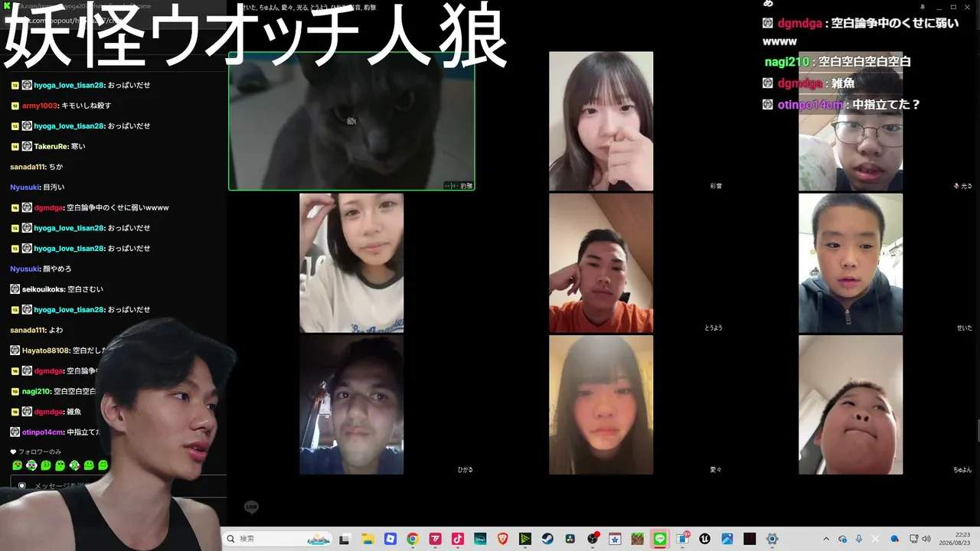Click the seventh green emote in the chat row
This screenshot has height=551, width=980.
(103, 465)
